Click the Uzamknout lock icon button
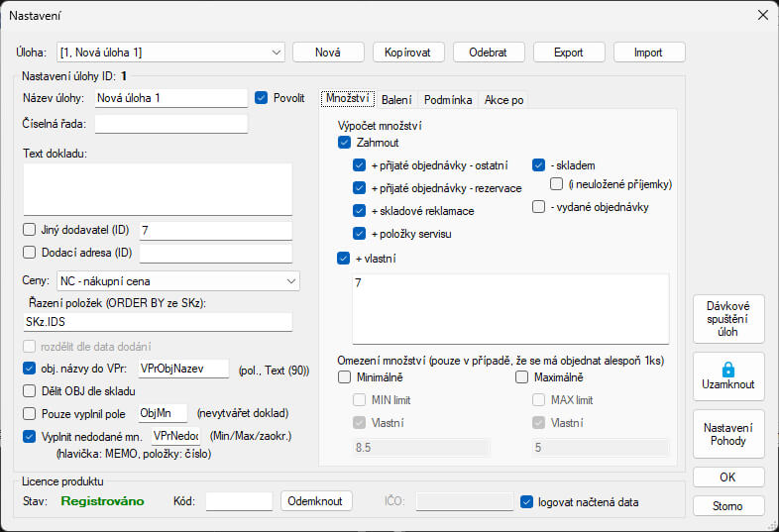The height and width of the screenshot is (532, 779). tap(728, 375)
